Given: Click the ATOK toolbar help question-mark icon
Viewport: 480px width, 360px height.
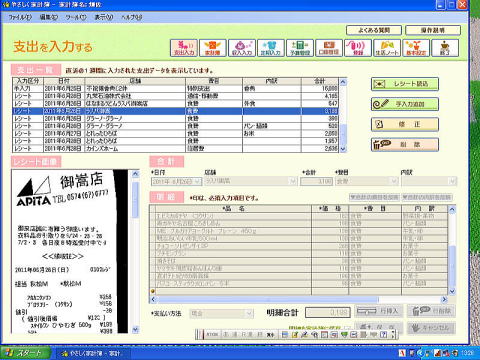Looking at the screenshot, I should click(383, 334).
